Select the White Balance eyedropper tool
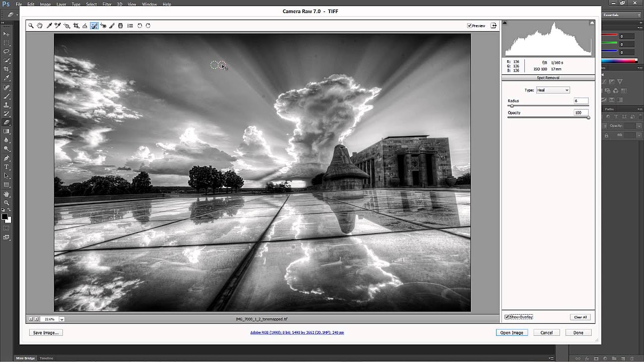 tap(49, 26)
